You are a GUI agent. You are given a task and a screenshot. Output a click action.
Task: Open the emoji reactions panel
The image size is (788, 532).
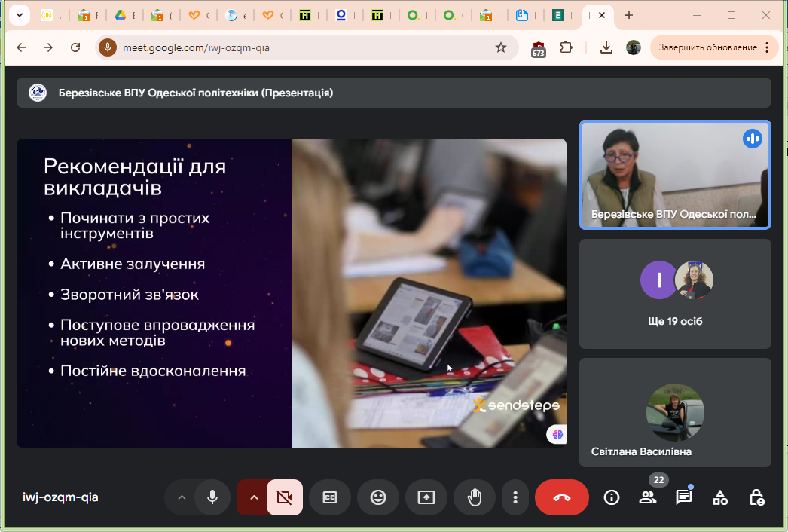coord(377,497)
